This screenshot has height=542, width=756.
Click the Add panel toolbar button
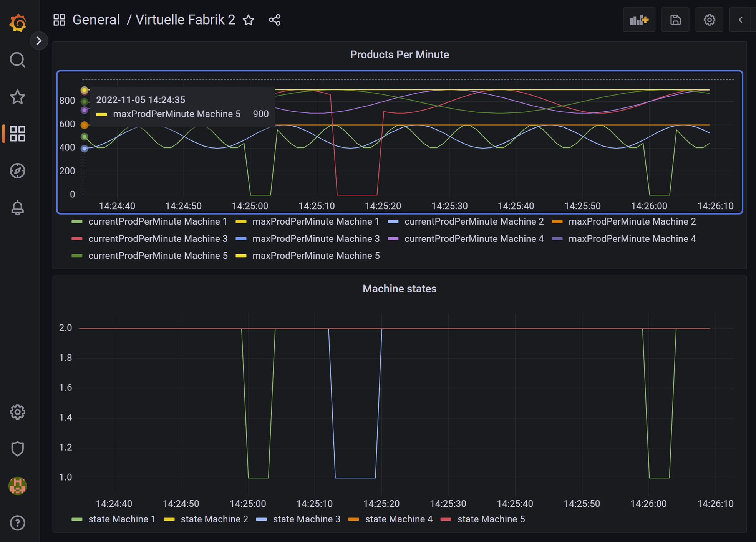[x=639, y=20]
